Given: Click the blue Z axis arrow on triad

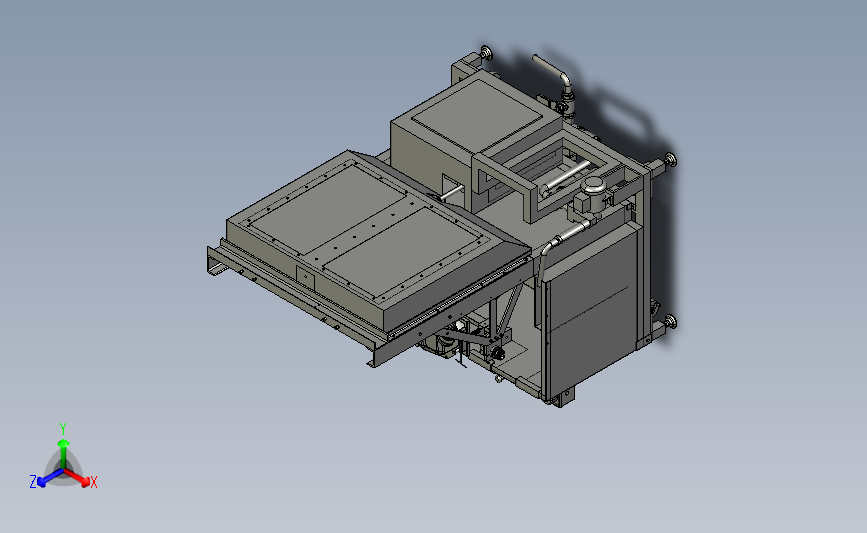Looking at the screenshot, I should click(49, 478).
